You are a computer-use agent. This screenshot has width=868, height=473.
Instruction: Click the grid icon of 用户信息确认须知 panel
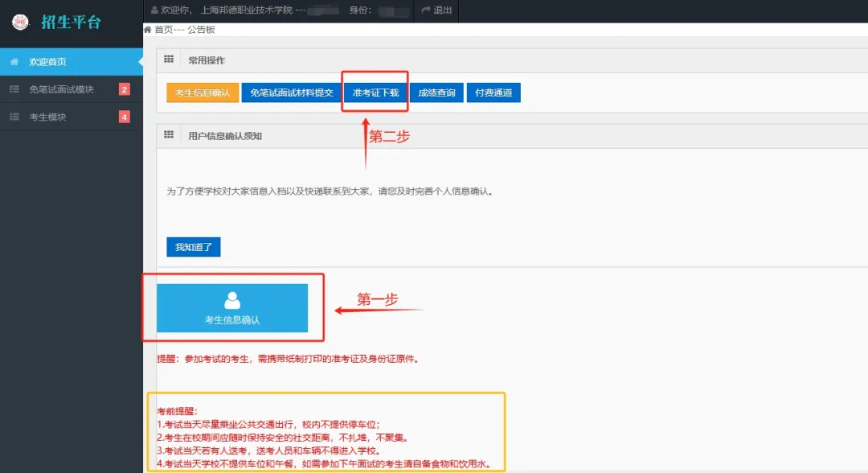coord(169,135)
